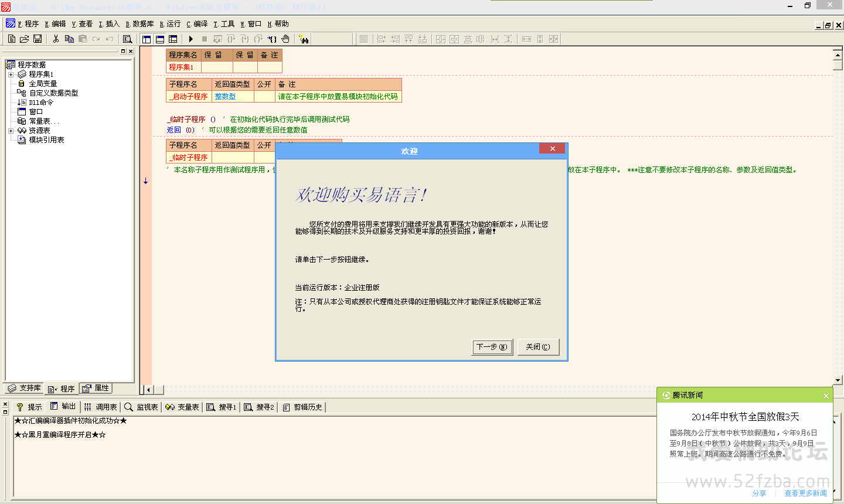Open the 插入 menu

pyautogui.click(x=109, y=24)
